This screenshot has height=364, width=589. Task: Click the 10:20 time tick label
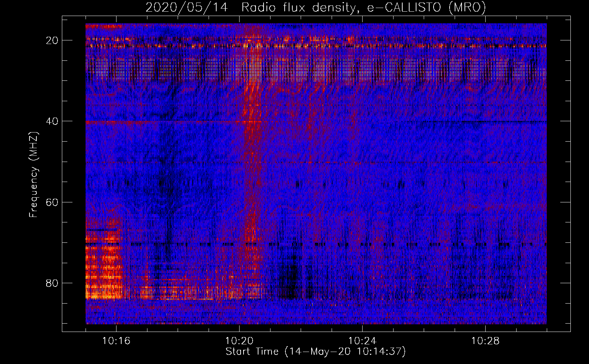[x=239, y=341]
